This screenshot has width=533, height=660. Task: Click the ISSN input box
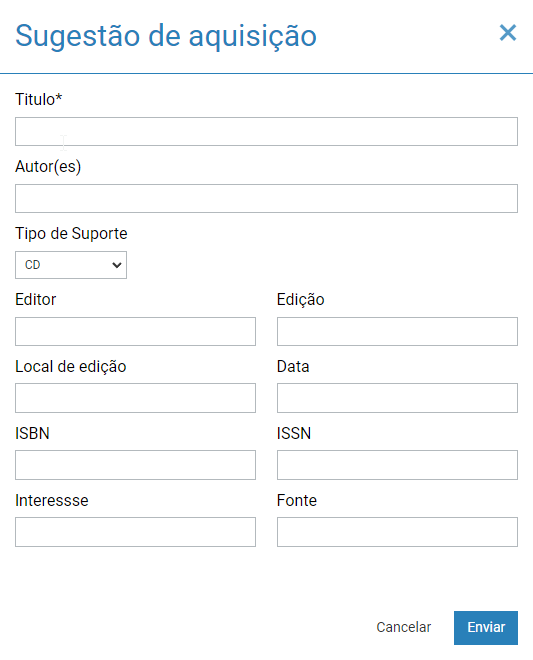click(397, 465)
